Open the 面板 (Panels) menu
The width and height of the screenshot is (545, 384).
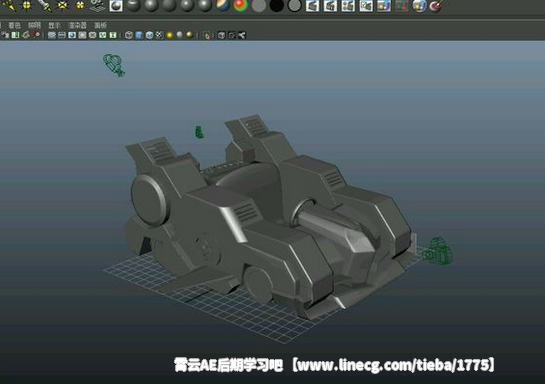[101, 25]
